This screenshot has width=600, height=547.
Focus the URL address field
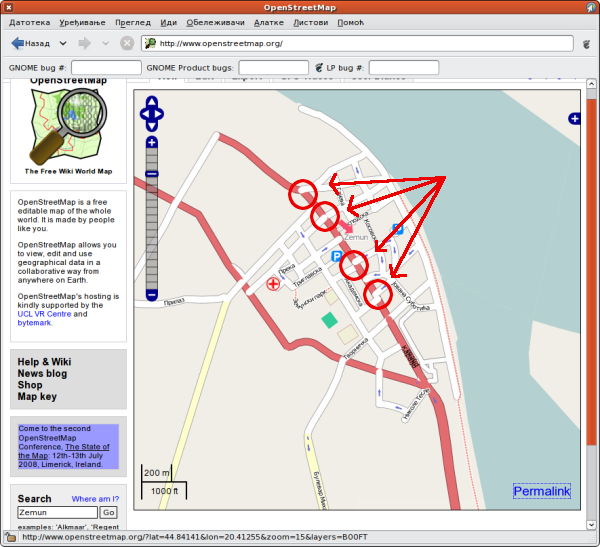click(x=357, y=43)
